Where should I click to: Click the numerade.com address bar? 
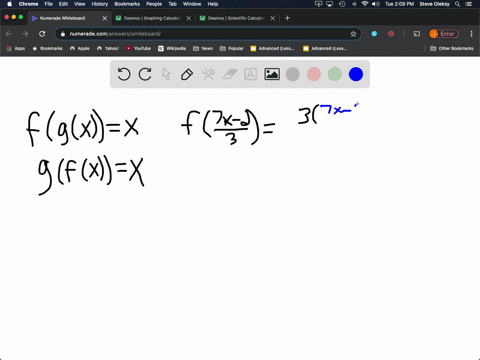tap(207, 34)
